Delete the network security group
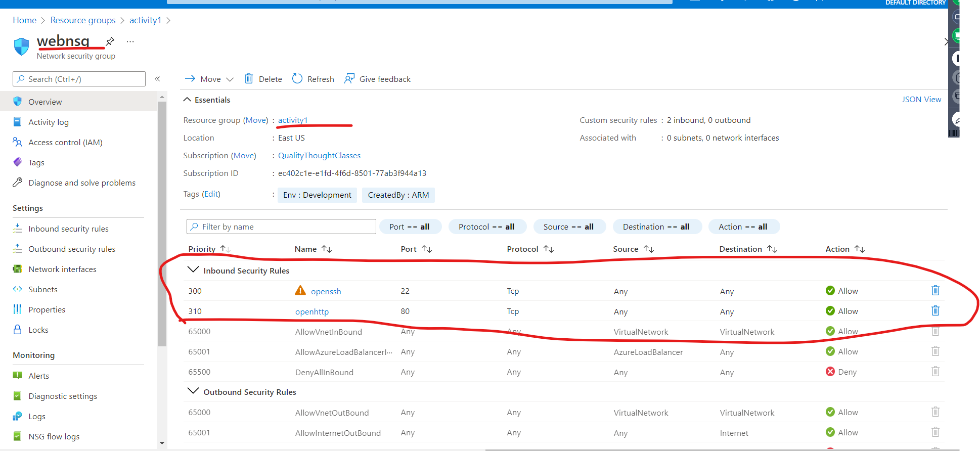The height and width of the screenshot is (451, 980). click(263, 79)
